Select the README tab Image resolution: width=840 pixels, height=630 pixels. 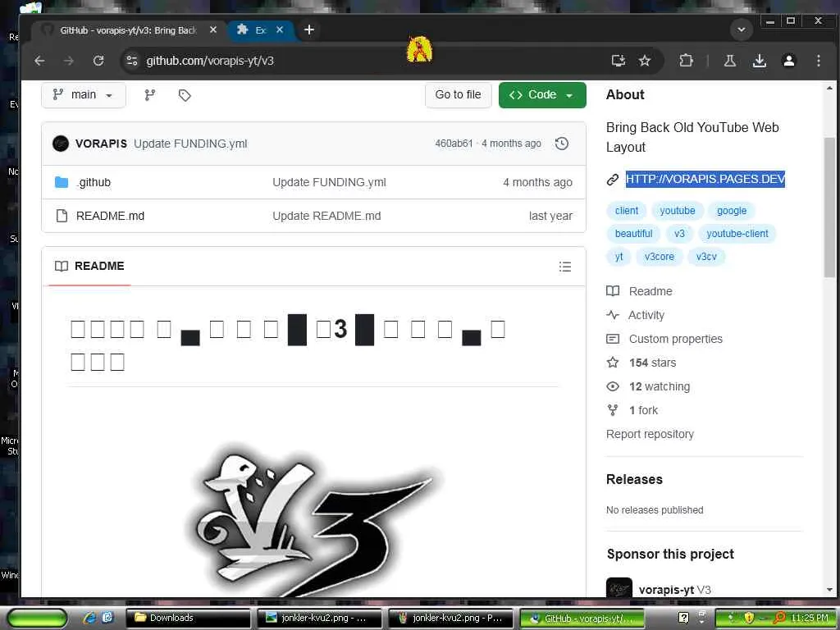click(90, 267)
